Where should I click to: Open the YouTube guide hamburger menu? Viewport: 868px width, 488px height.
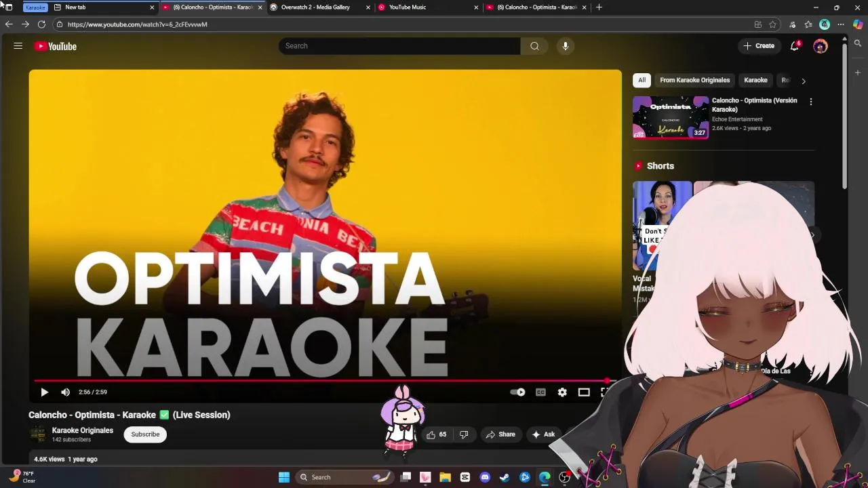tap(18, 46)
